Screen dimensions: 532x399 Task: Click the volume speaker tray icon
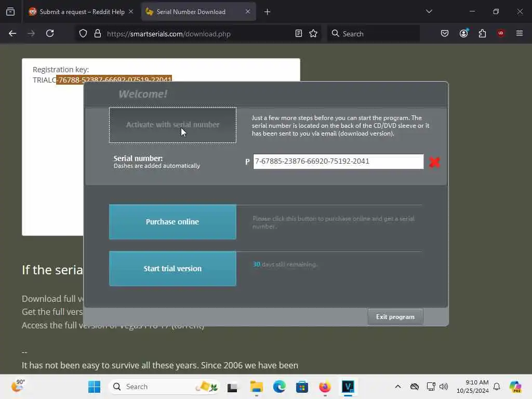click(x=444, y=387)
